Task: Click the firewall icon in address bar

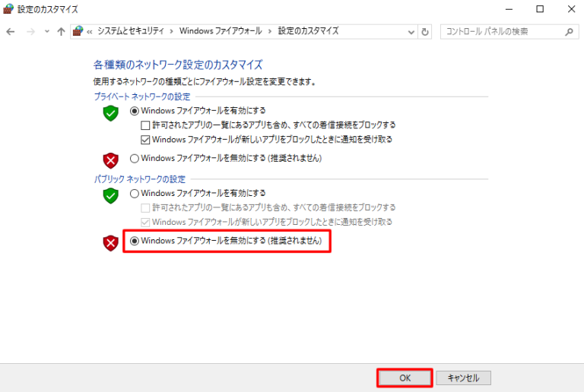Action: (x=78, y=31)
